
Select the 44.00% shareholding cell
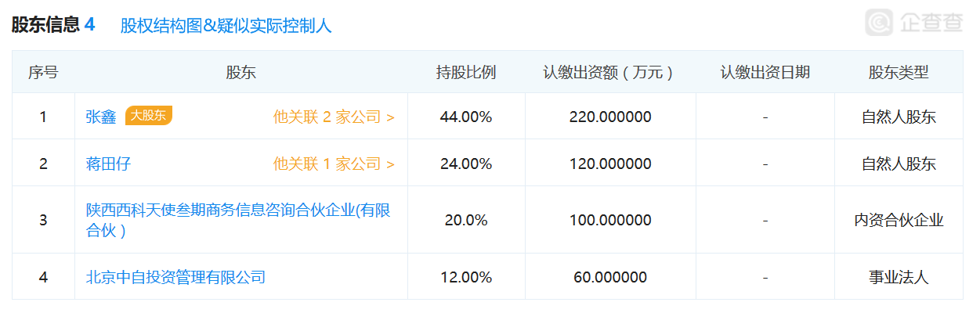point(466,117)
